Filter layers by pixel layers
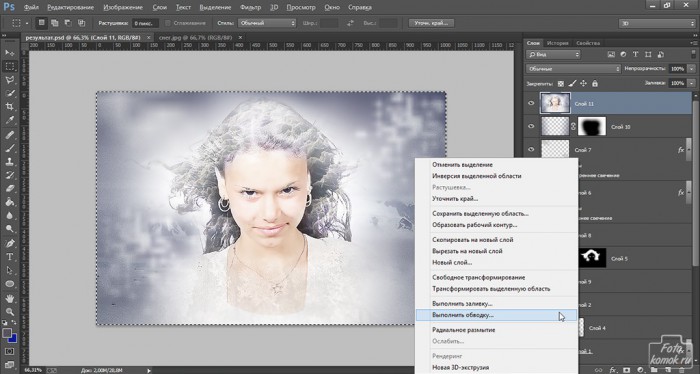 pos(611,54)
